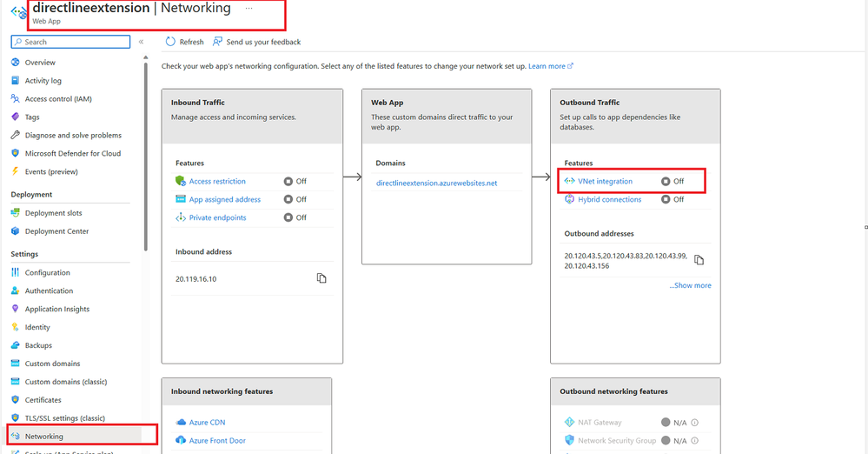Open Custom domains menu item

[52, 364]
